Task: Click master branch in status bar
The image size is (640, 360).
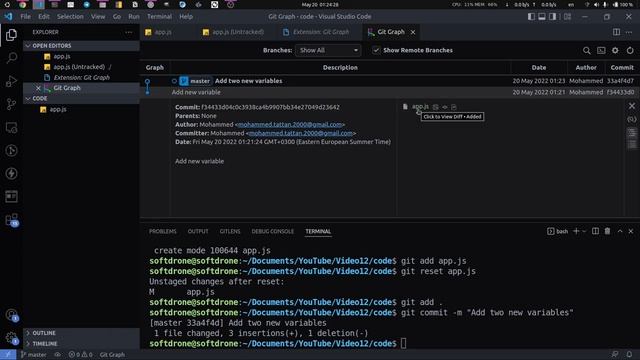Action: coord(33,355)
